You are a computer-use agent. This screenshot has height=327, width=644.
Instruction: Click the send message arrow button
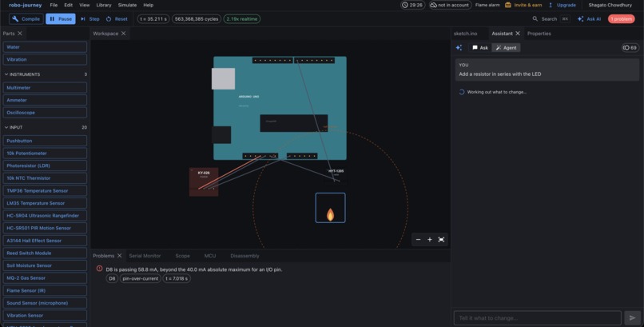coord(632,318)
